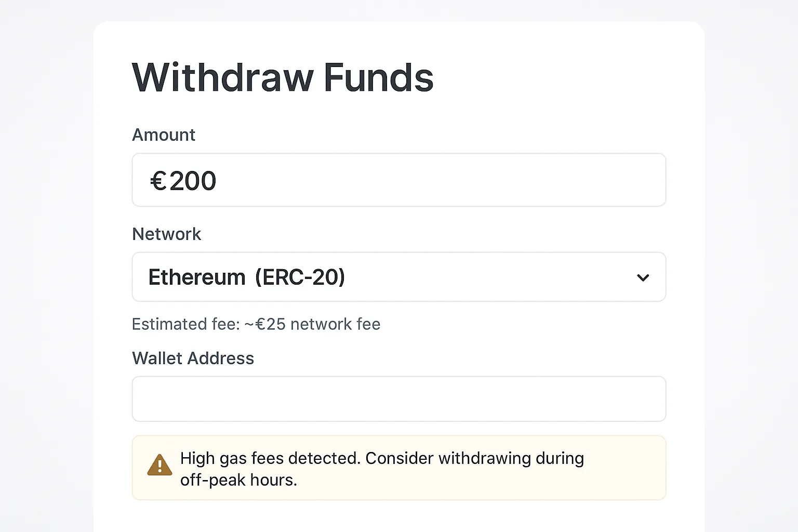Select the Ethereum (ERC-20) network option

pyautogui.click(x=246, y=277)
